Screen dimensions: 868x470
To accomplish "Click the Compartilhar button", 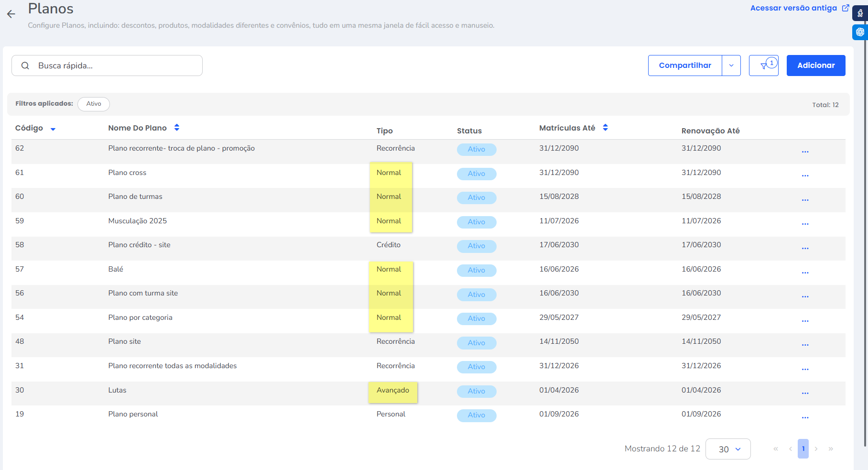I will click(x=684, y=66).
